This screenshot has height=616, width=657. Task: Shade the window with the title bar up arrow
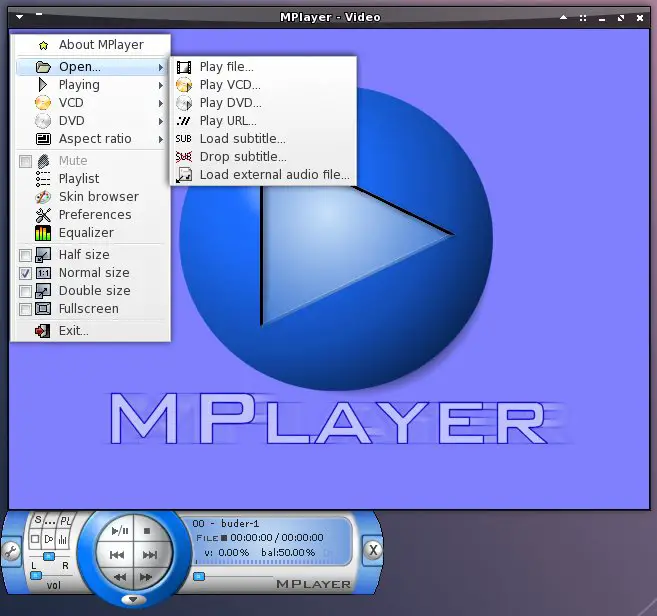tap(564, 17)
